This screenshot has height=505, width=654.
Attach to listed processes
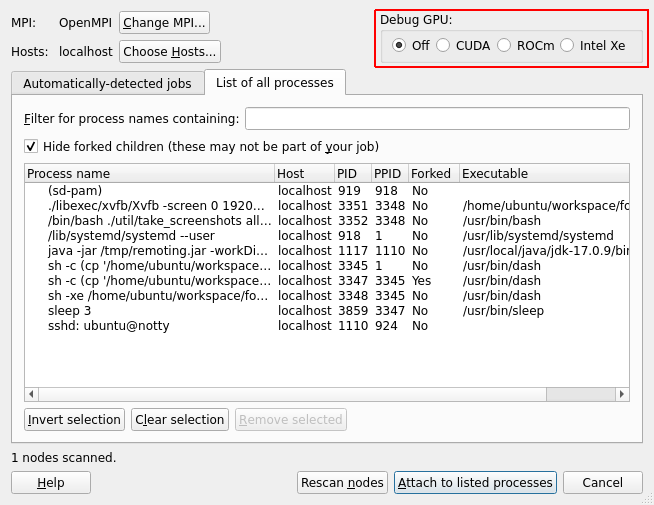[475, 483]
